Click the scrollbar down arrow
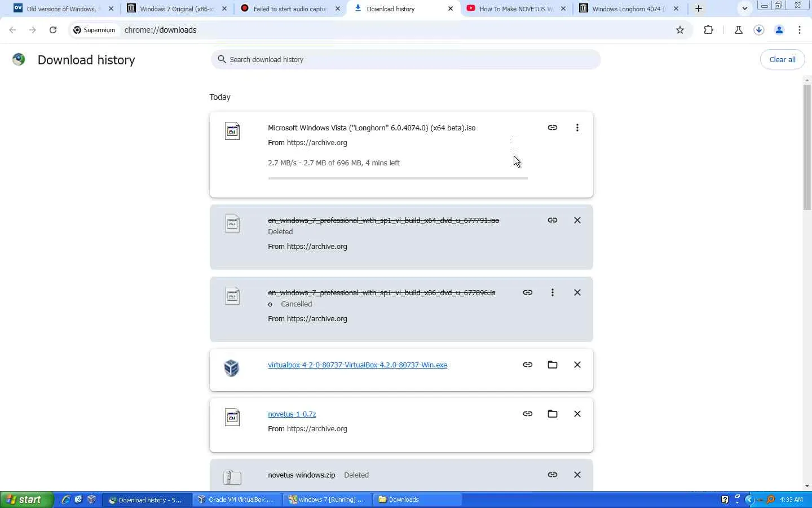Viewport: 812px width, 508px height. pos(807,486)
